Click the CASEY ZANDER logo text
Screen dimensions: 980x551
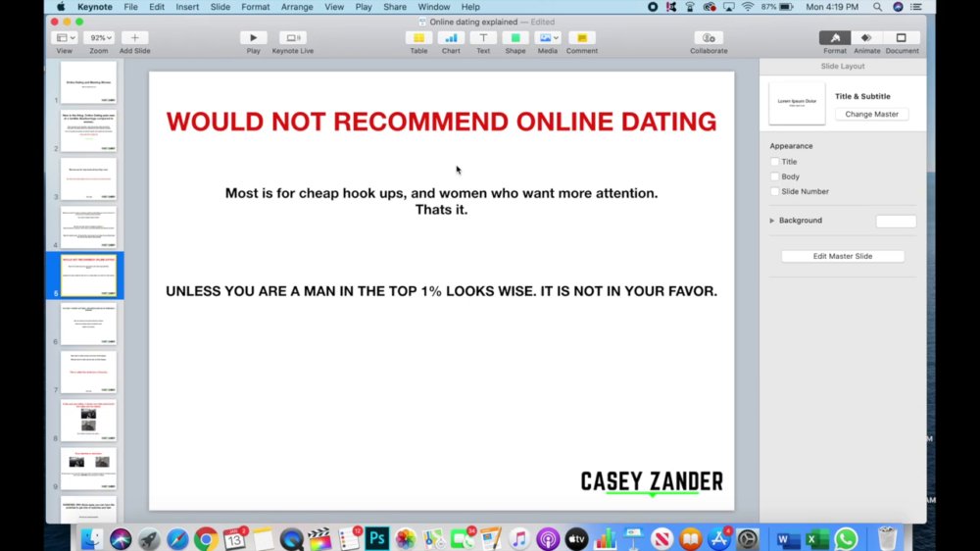pyautogui.click(x=652, y=481)
